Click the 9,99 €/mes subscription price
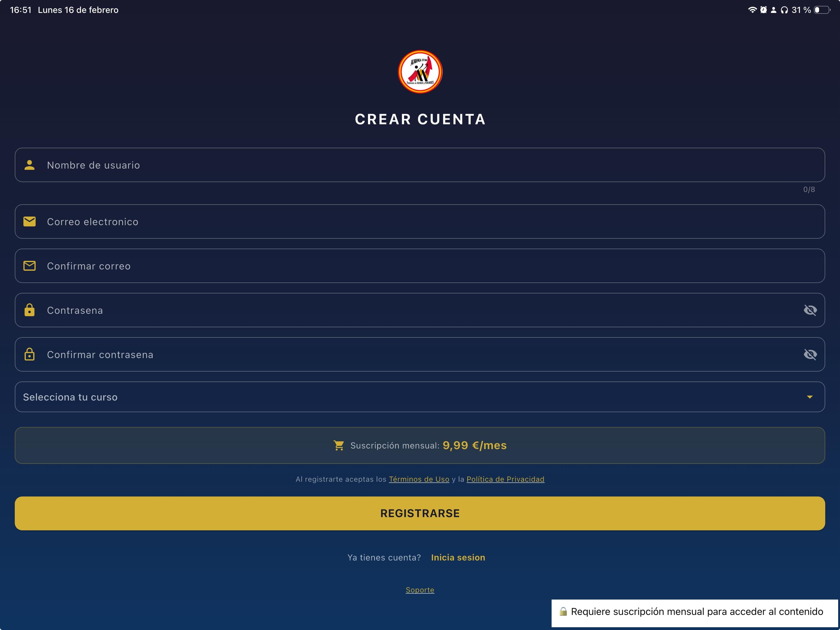 tap(475, 445)
